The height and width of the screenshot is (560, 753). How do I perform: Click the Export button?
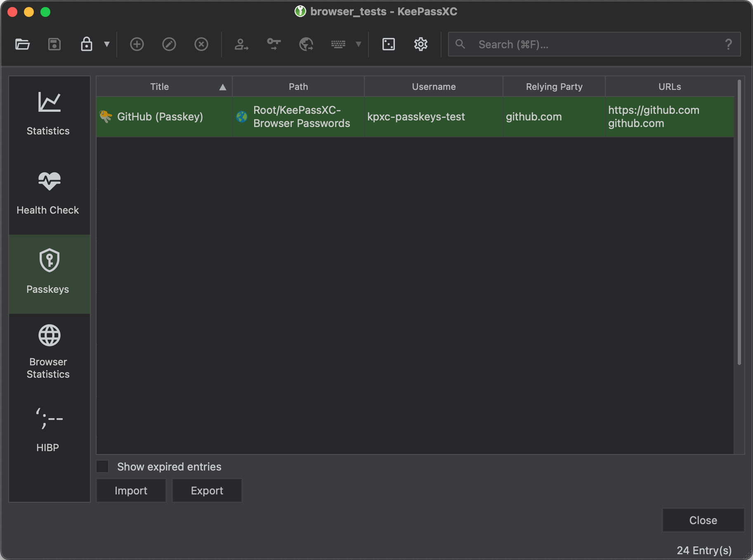pyautogui.click(x=207, y=490)
